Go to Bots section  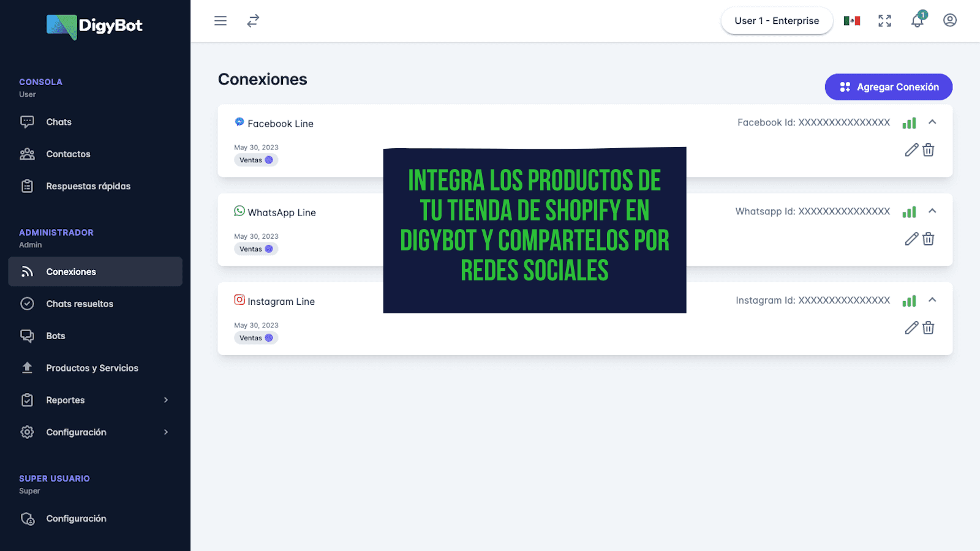point(55,335)
